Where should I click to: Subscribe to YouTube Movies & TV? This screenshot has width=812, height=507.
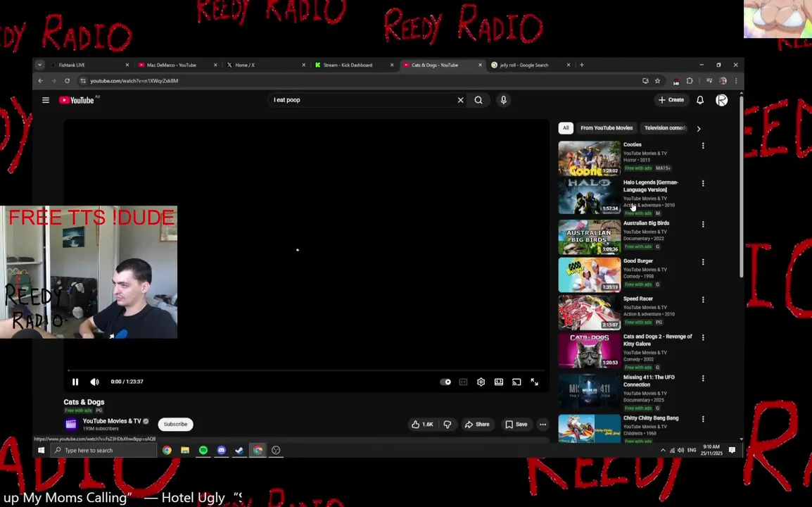[x=175, y=424]
